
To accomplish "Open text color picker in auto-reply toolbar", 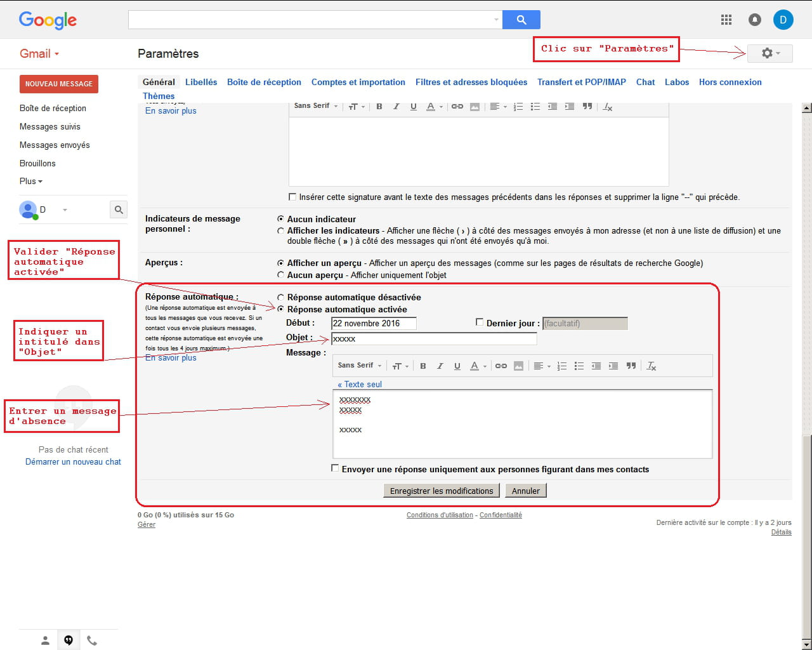I will [477, 366].
